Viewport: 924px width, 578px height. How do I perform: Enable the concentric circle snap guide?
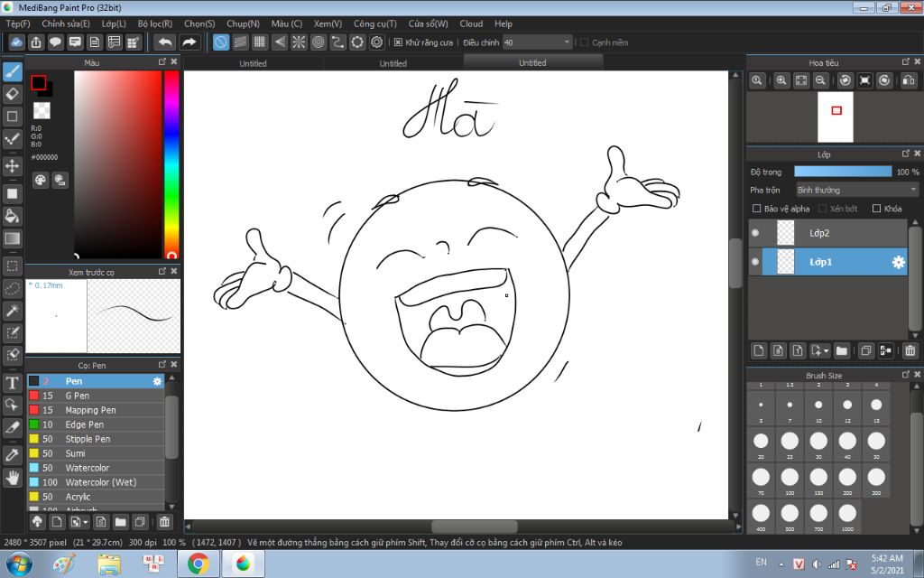pos(319,42)
